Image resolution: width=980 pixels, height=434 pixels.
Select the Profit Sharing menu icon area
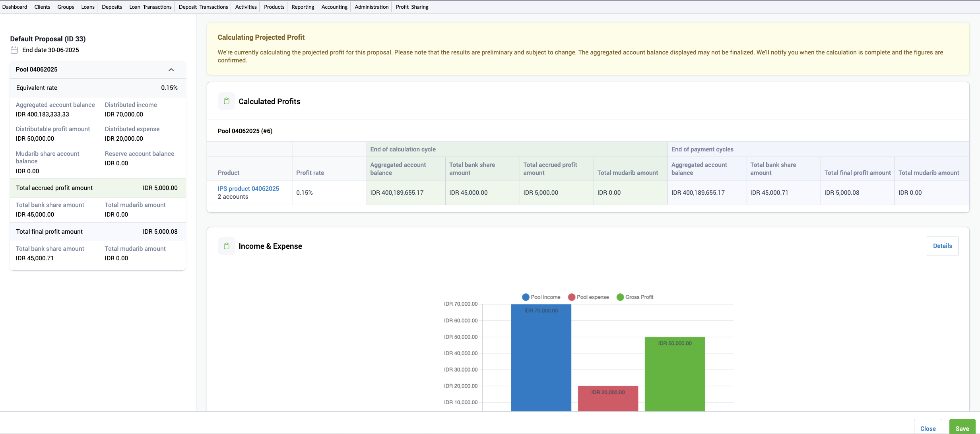(x=412, y=6)
